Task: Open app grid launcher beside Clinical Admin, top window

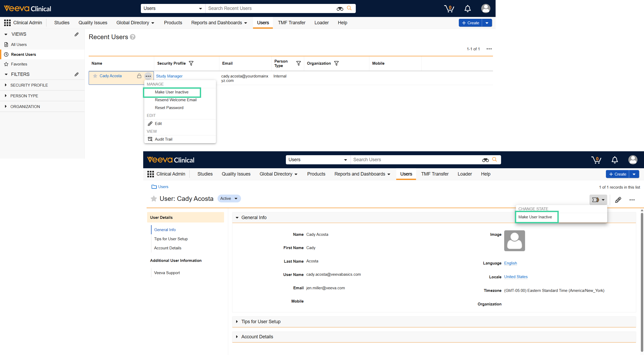Action: [x=7, y=23]
